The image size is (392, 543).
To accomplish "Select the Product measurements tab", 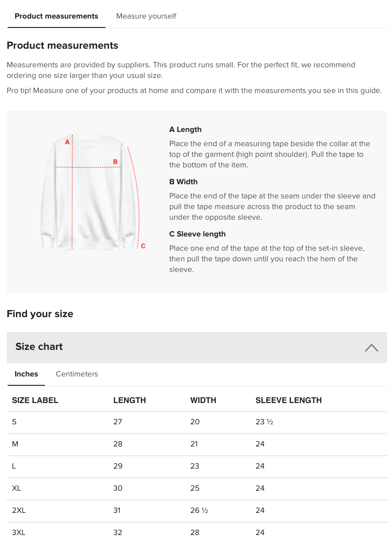I will (x=56, y=16).
